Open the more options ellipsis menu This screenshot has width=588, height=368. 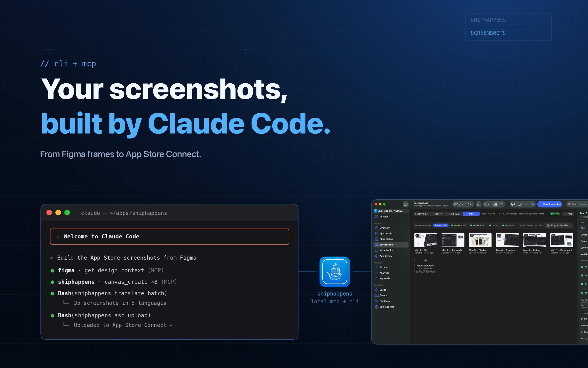pos(526,204)
